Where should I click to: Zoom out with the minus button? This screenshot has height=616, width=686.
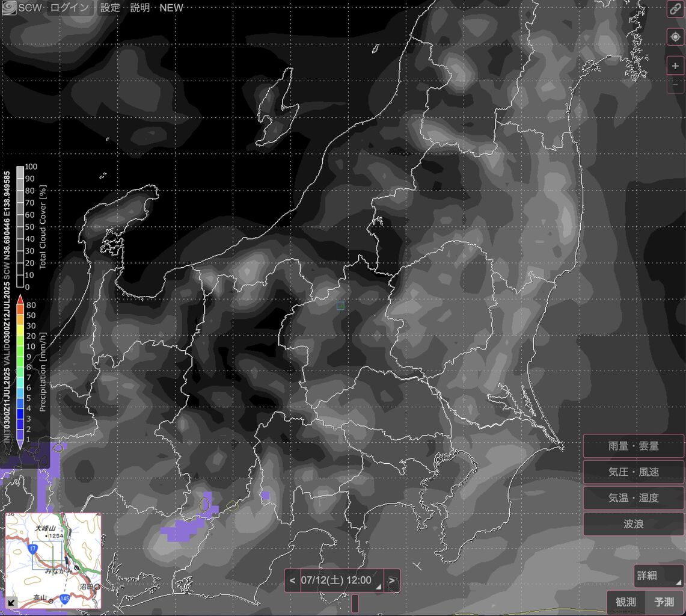[675, 84]
